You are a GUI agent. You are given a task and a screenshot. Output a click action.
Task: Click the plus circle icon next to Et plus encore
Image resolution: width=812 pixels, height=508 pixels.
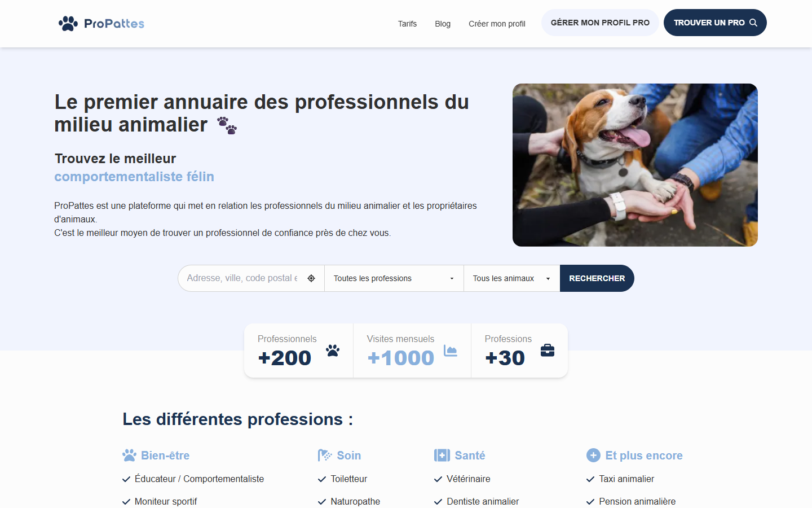click(x=593, y=455)
